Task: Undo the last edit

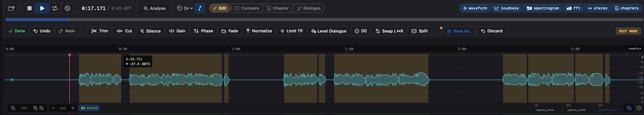Action: [42, 31]
